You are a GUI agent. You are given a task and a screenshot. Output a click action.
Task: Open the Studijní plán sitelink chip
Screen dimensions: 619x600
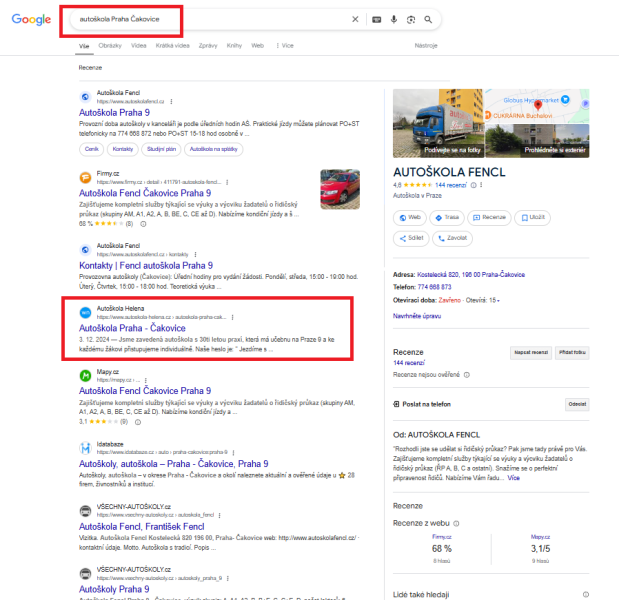point(161,149)
